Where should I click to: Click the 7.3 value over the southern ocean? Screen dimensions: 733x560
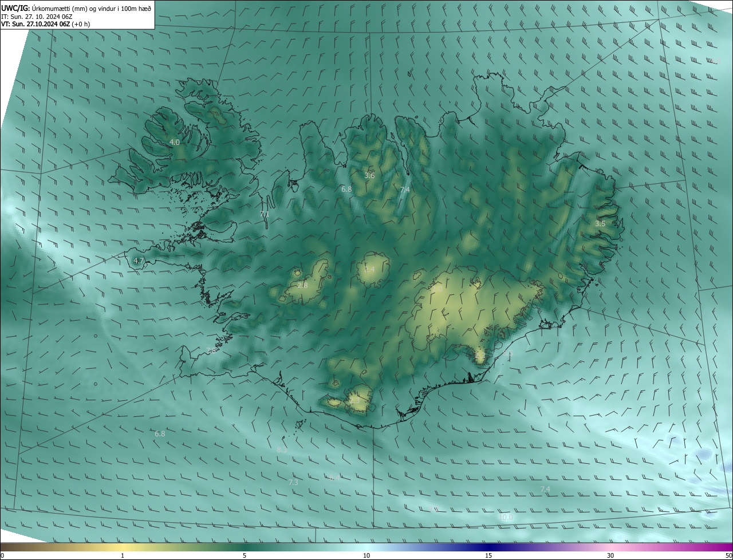(293, 483)
